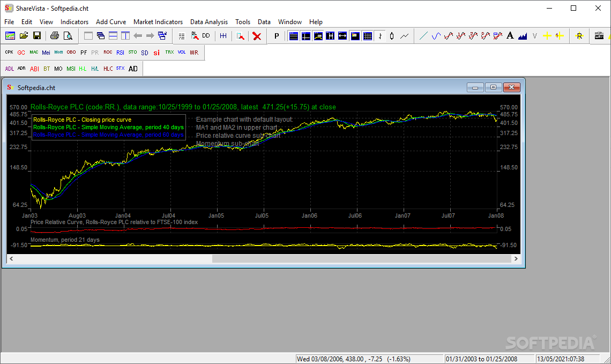The width and height of the screenshot is (611, 364).
Task: Click the STX market indicator
Action: (121, 69)
